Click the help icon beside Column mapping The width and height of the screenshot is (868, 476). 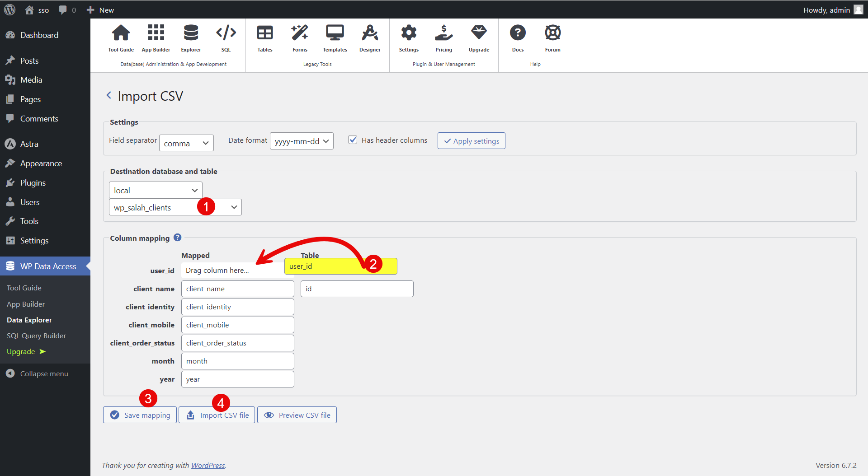178,238
